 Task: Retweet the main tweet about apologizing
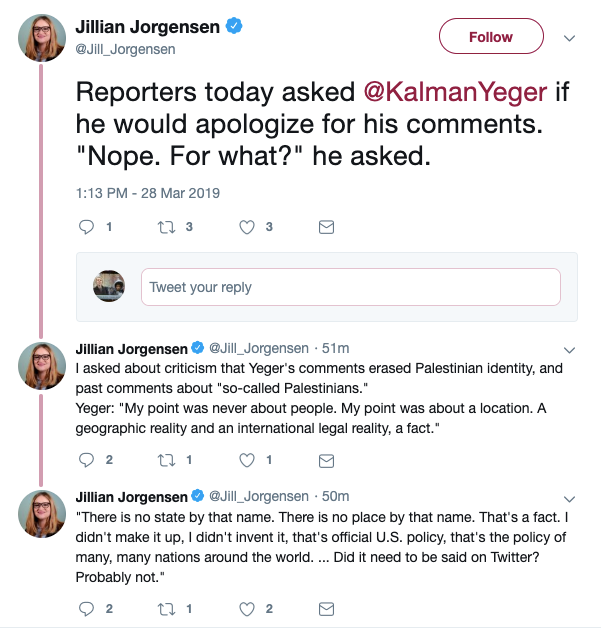168,227
